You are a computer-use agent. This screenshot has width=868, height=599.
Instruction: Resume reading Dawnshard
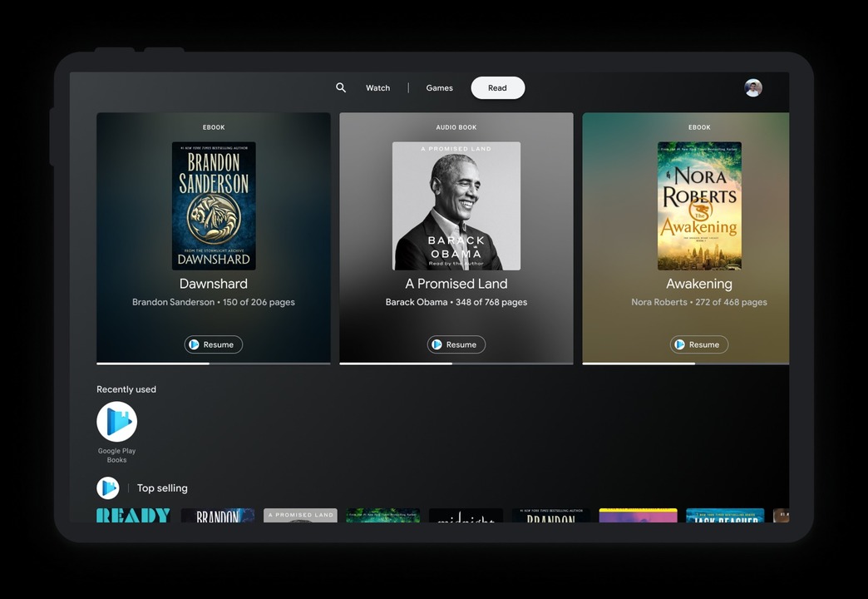point(214,344)
